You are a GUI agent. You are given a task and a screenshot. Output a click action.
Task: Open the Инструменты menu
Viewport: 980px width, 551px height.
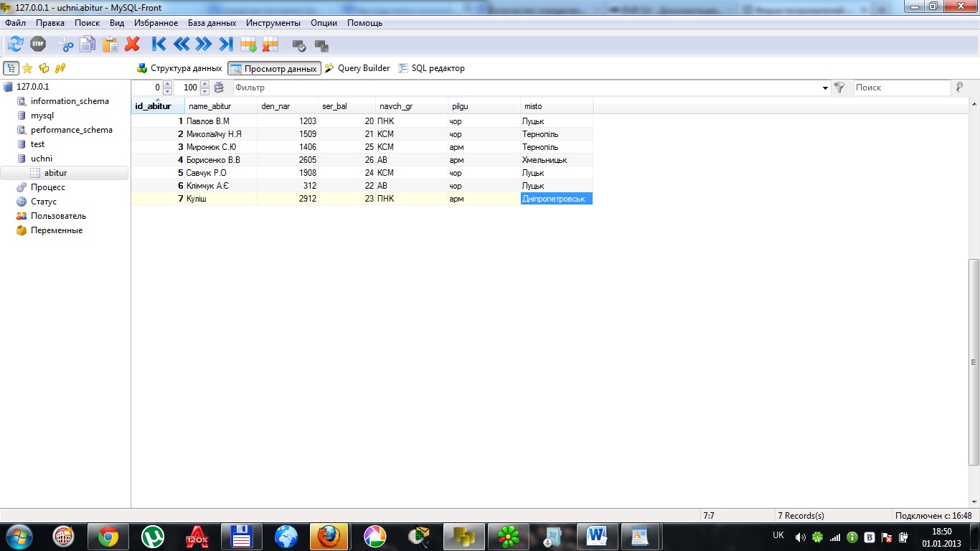click(273, 23)
